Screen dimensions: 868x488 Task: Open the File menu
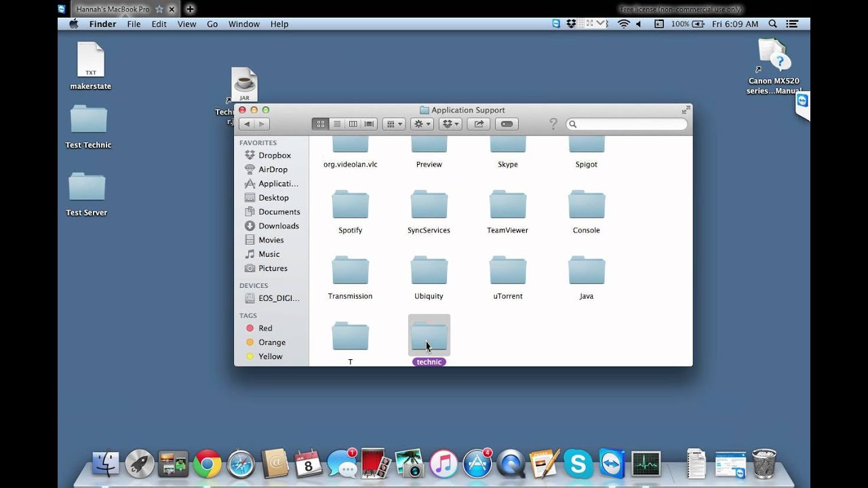(134, 24)
